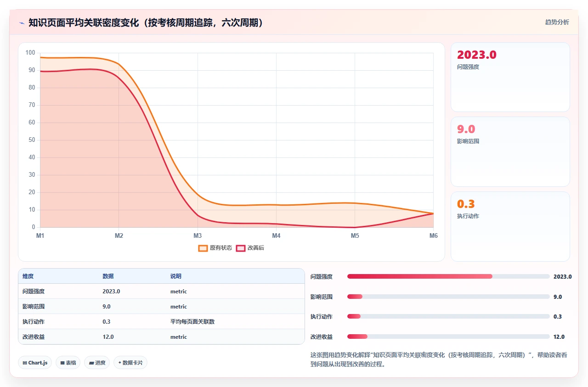Click the 100 y-axis label
Viewport: 588px width, 387px height.
tap(30, 53)
